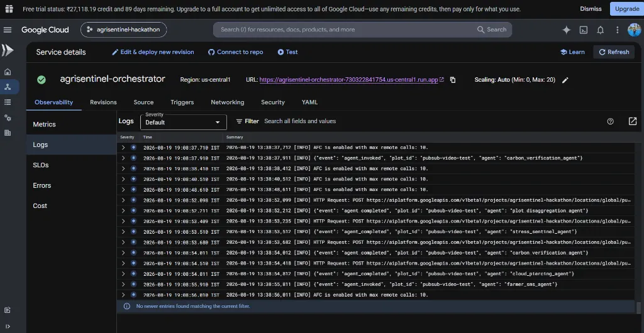Click the Google Cloud logo
The height and width of the screenshot is (333, 644).
click(45, 30)
